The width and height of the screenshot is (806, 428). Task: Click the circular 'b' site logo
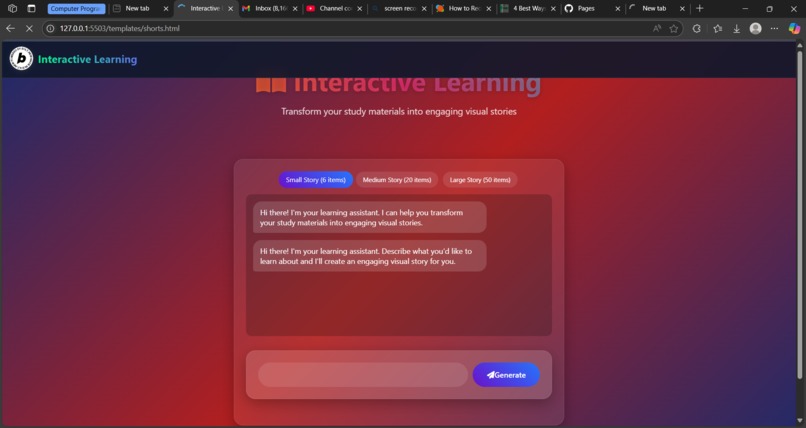[21, 59]
